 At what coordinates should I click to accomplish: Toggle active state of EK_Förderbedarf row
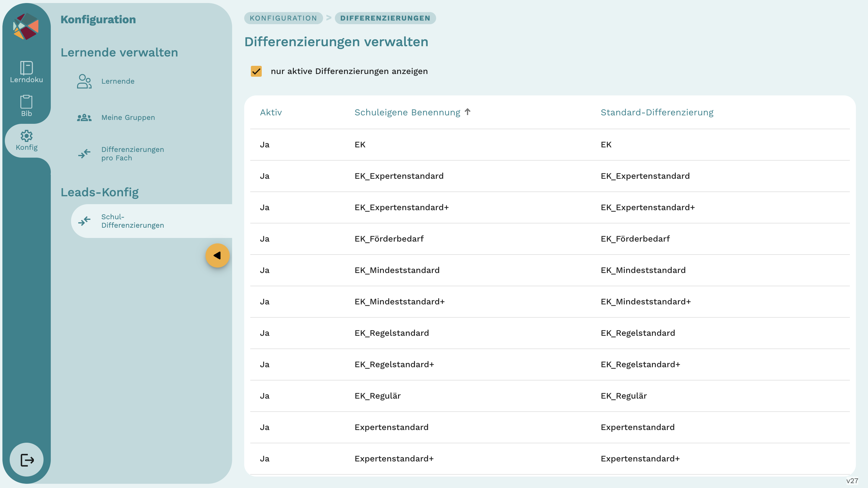pos(265,239)
